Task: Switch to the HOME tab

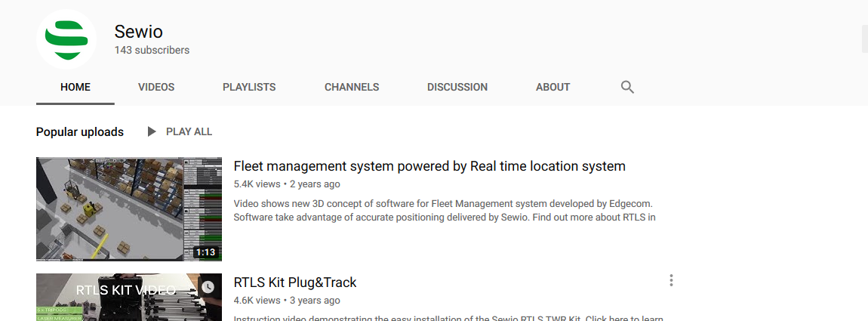Action: tap(75, 87)
